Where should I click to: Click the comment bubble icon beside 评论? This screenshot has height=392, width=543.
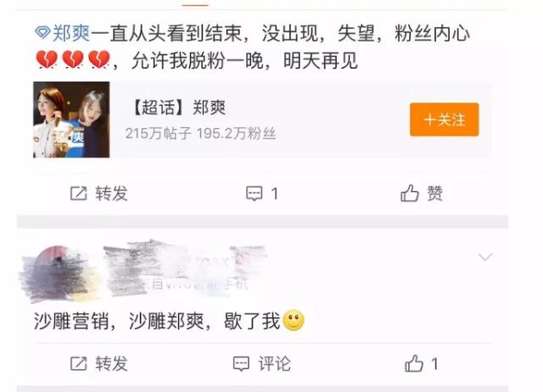coord(241,364)
